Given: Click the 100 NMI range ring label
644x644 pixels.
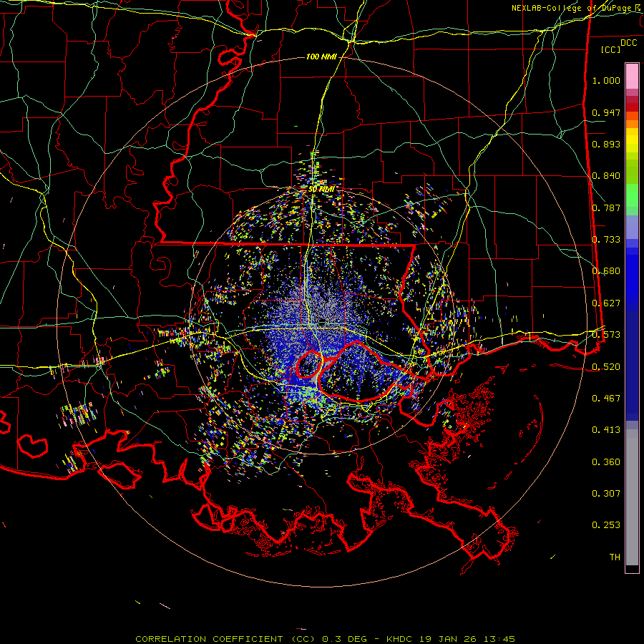Looking at the screenshot, I should point(321,57).
